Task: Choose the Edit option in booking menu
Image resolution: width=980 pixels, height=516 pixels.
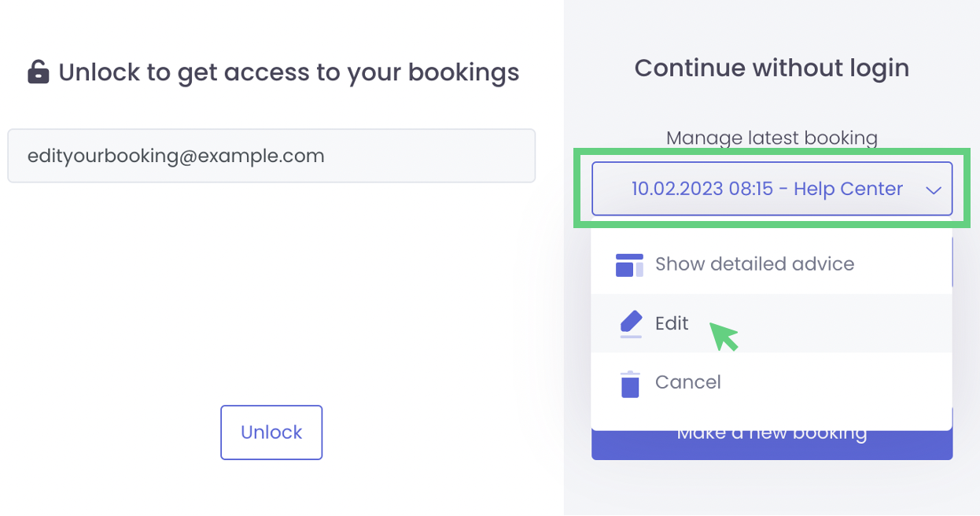Action: (x=672, y=323)
